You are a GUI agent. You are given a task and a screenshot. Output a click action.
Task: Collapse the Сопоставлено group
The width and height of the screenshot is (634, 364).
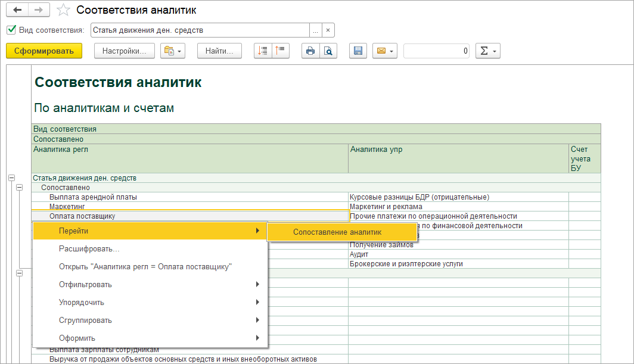coord(20,188)
